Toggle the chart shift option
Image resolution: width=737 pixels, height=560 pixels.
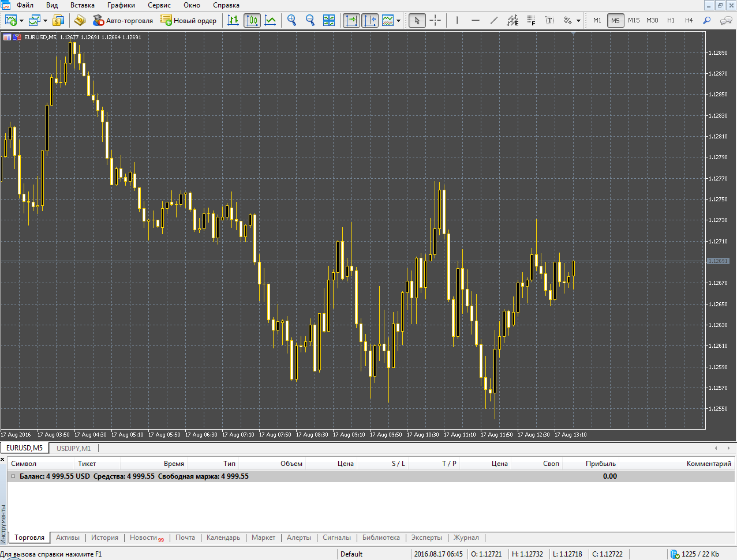370,20
